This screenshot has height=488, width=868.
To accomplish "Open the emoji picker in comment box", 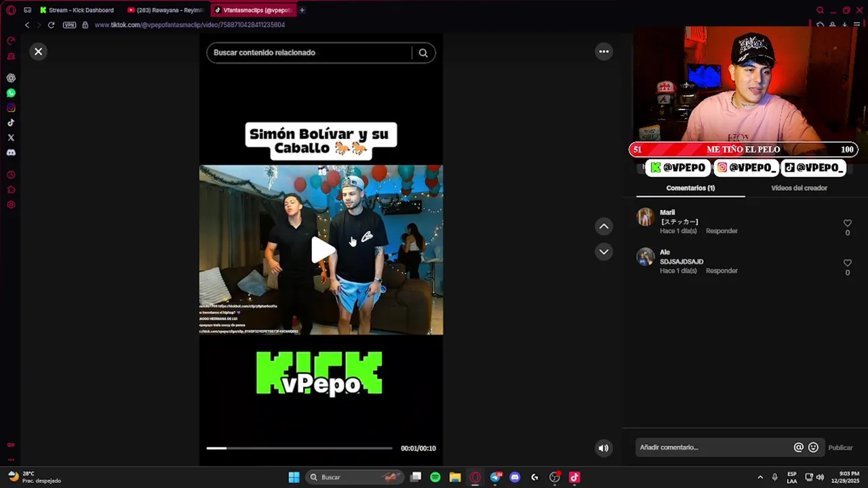I will 813,447.
